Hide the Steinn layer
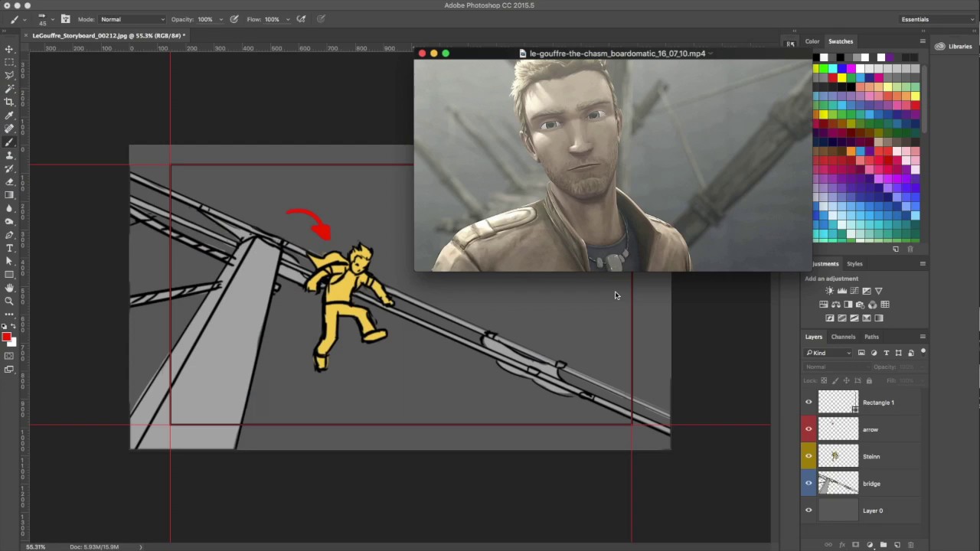The width and height of the screenshot is (980, 551). [808, 456]
